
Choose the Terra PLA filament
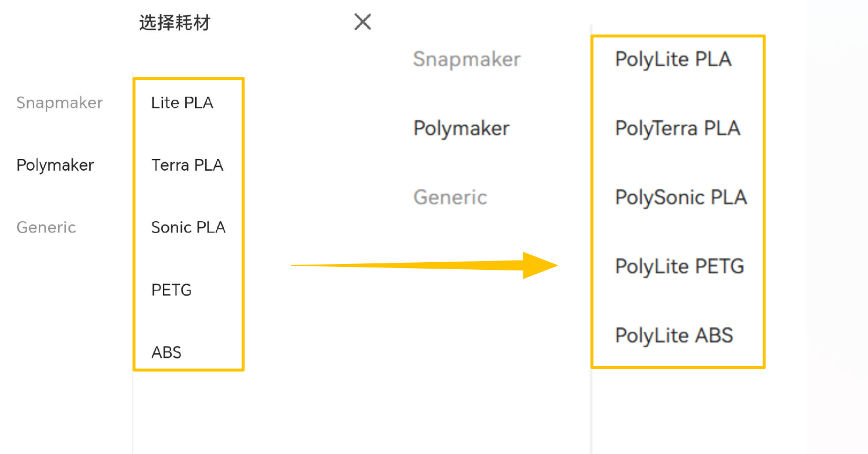tap(188, 165)
